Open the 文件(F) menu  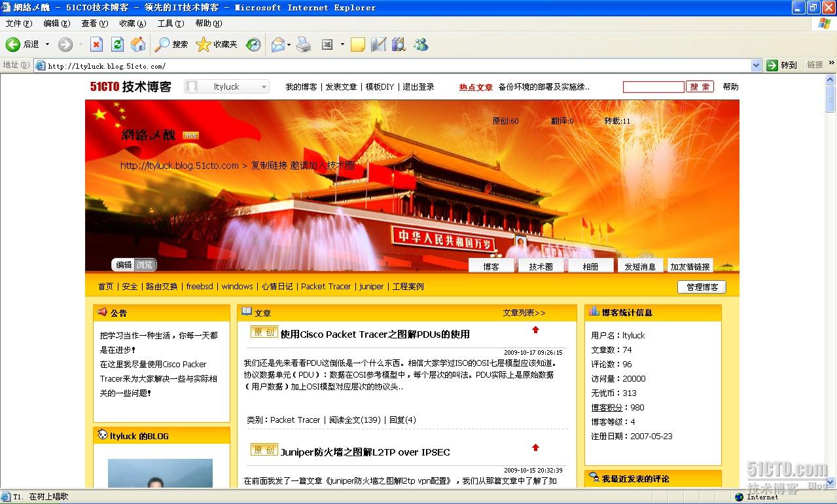click(18, 24)
